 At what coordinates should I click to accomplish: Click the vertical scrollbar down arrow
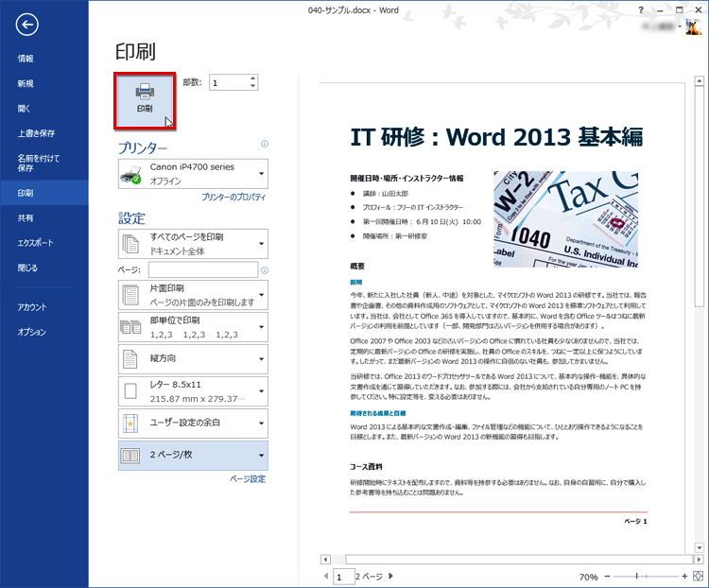(699, 547)
